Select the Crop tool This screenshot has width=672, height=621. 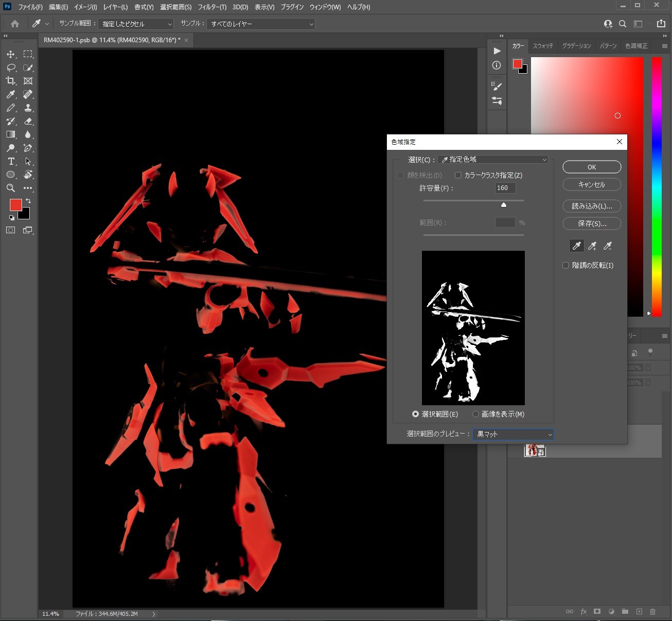point(11,81)
